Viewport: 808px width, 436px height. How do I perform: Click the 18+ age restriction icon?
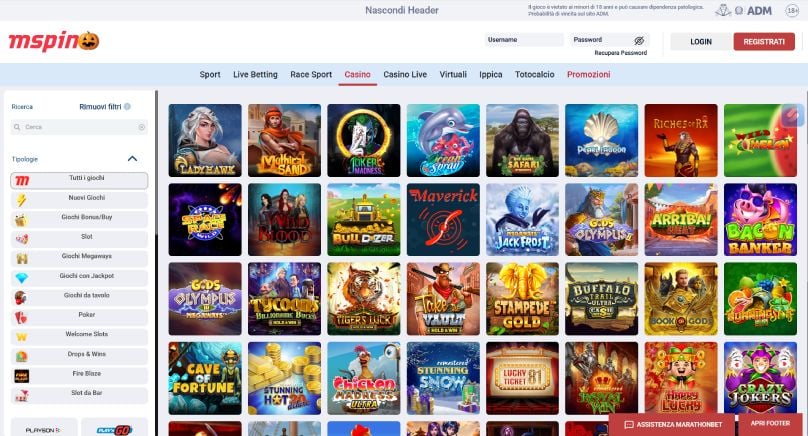point(792,10)
